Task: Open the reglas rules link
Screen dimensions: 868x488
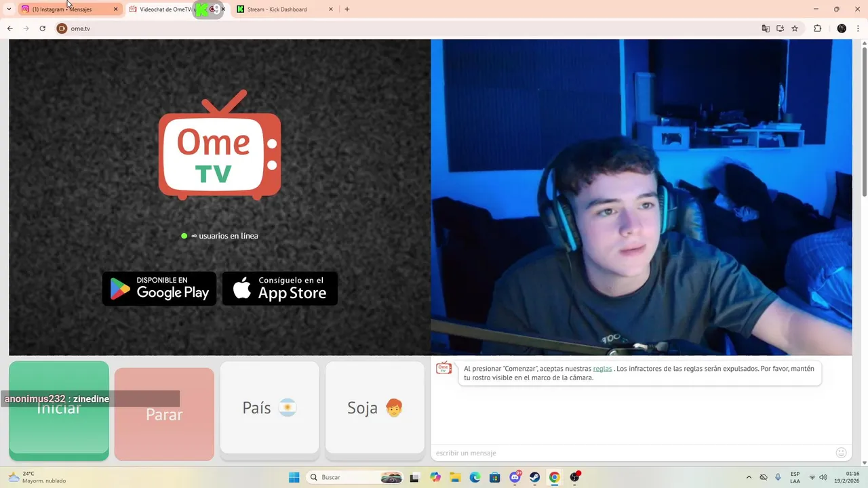Action: click(x=602, y=369)
